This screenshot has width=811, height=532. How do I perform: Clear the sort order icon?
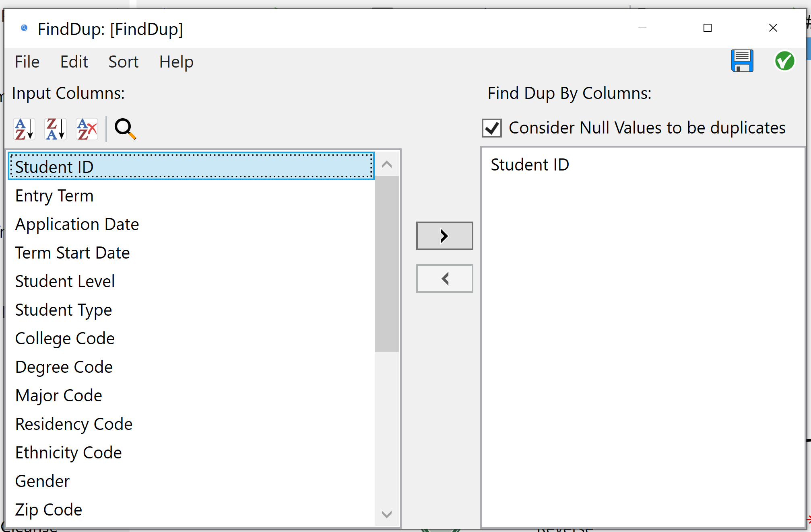87,129
